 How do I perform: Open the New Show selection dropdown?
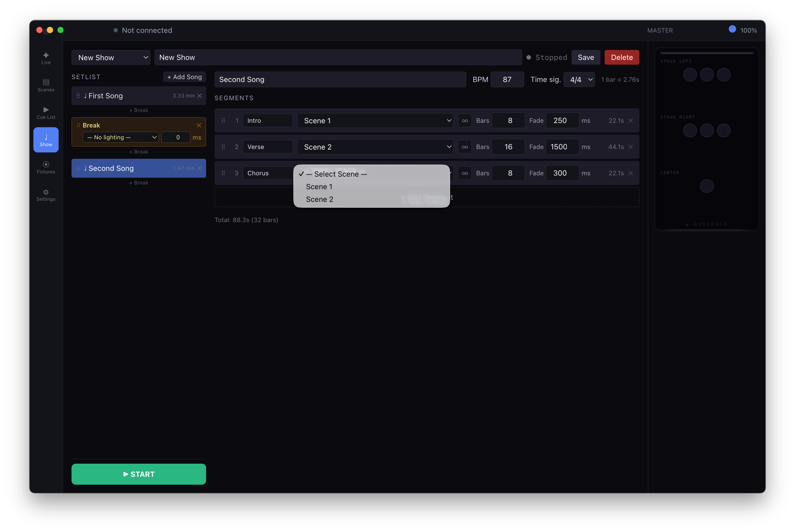tap(111, 57)
